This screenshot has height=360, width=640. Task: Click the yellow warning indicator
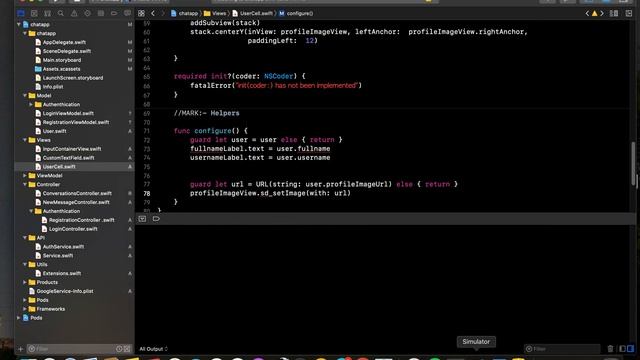594,13
